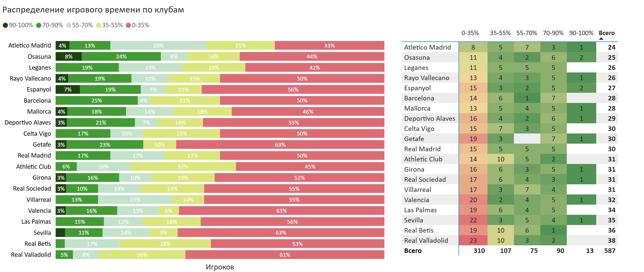
Task: Click Barcelona's 25% green bar segment
Action: (x=97, y=100)
